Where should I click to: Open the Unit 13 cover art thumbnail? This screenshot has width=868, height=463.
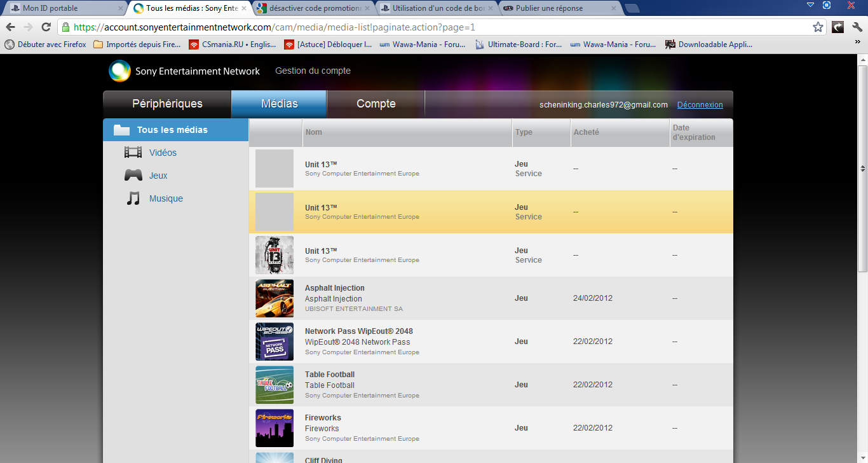(275, 255)
